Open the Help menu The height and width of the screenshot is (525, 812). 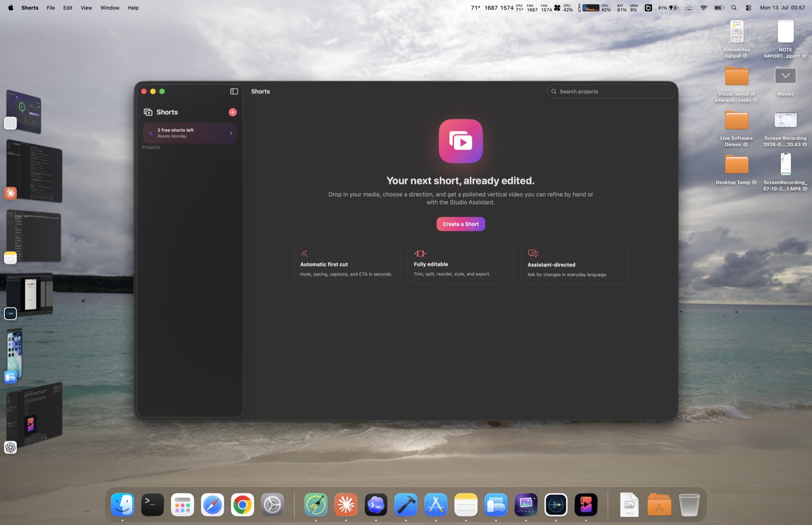click(x=133, y=8)
